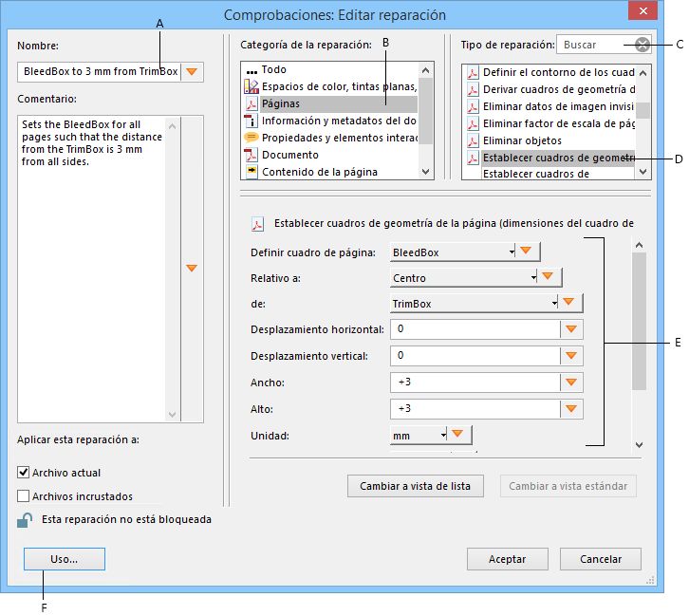The height and width of the screenshot is (616, 689).
Task: Click PDF icon of Derivar cuadros de geometría
Action: pyautogui.click(x=473, y=89)
